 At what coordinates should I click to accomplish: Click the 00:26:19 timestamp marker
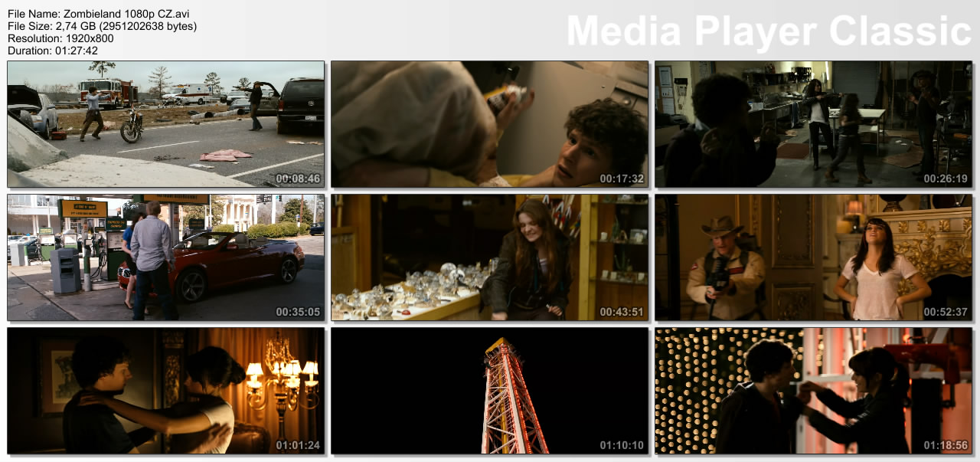coord(946,179)
